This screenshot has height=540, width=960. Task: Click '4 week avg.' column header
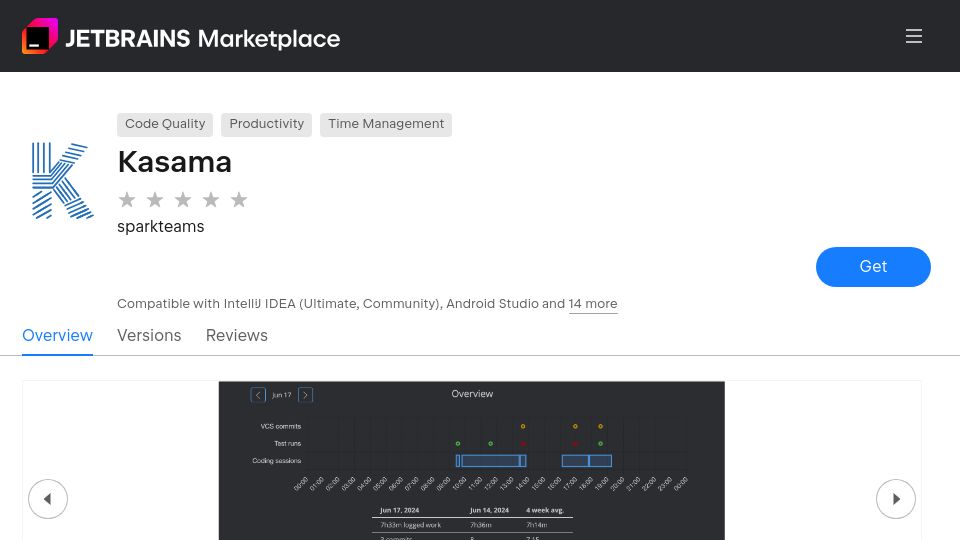click(545, 510)
